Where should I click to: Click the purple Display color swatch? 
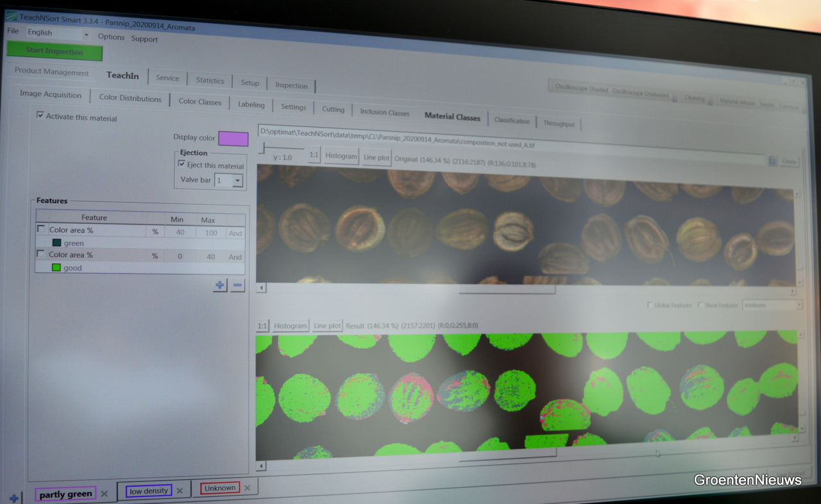(233, 139)
